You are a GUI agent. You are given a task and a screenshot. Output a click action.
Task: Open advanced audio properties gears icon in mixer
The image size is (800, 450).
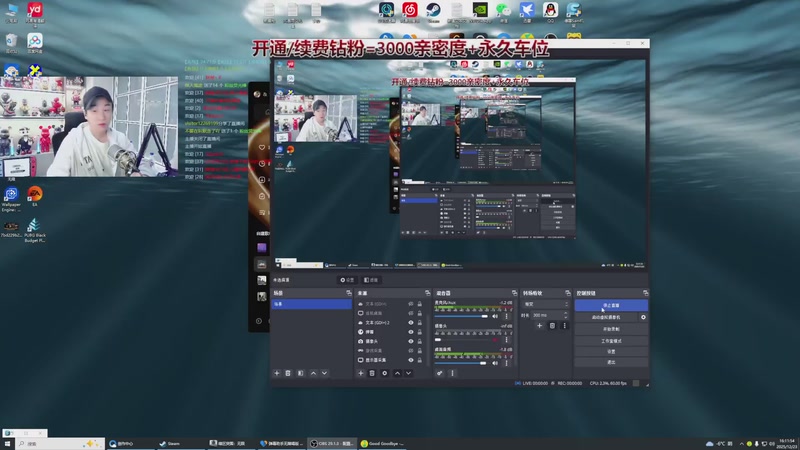(x=439, y=373)
